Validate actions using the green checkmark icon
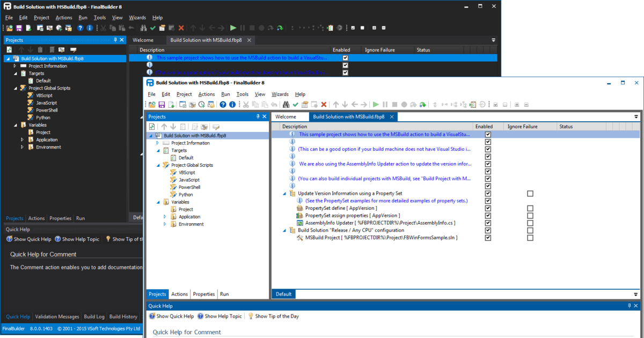 tap(296, 104)
